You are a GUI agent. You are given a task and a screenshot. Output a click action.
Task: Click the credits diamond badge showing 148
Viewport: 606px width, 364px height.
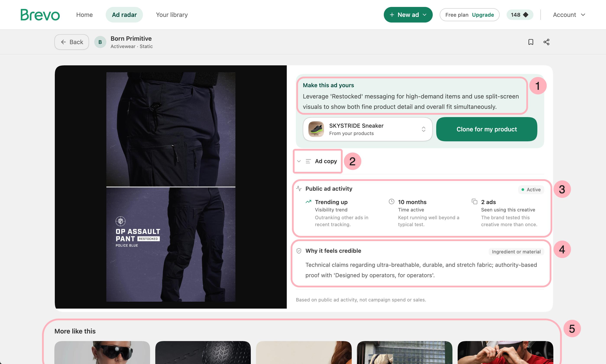point(520,15)
